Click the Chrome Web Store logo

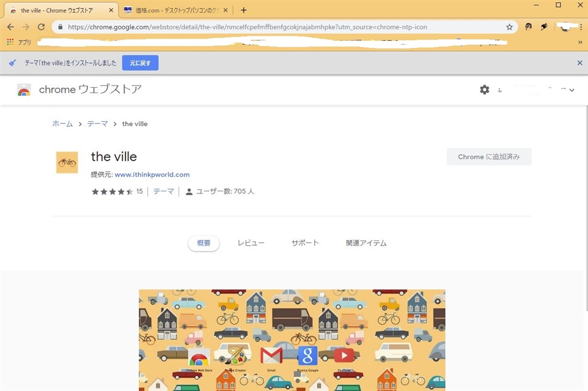(24, 90)
